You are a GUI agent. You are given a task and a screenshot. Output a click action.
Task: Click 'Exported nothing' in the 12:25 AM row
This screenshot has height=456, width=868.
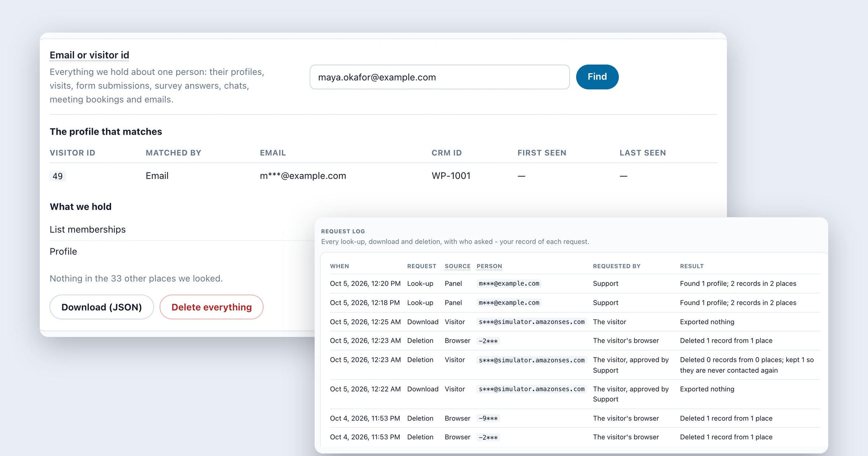click(x=707, y=322)
